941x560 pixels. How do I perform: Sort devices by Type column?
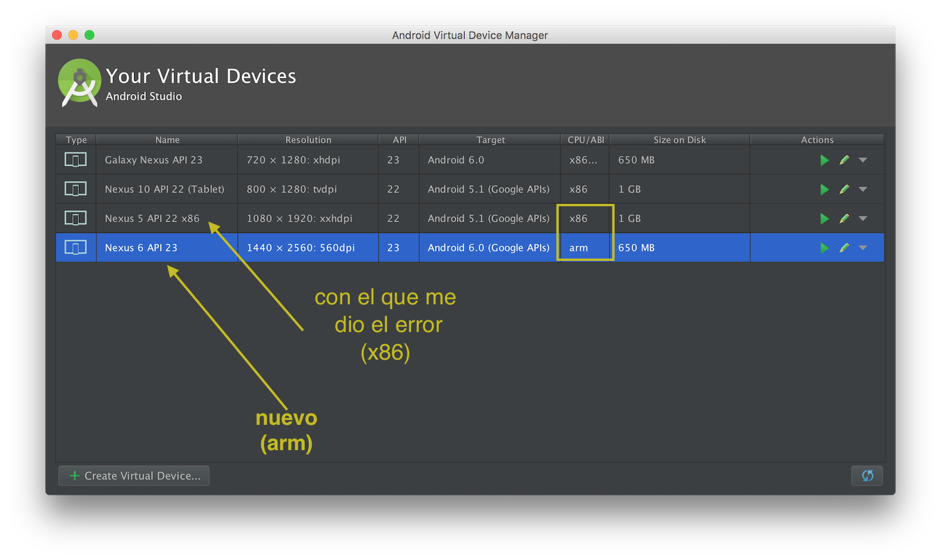point(76,140)
